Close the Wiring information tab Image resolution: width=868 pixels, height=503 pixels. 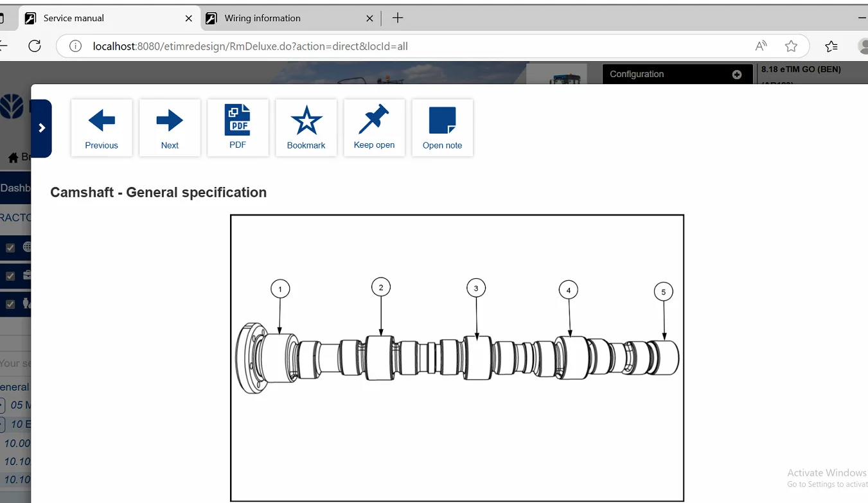click(369, 19)
